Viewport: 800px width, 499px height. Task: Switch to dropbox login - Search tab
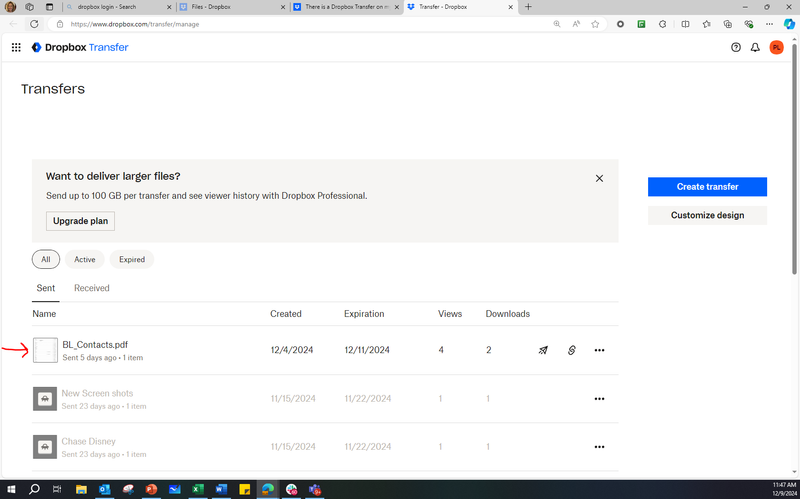(x=119, y=7)
